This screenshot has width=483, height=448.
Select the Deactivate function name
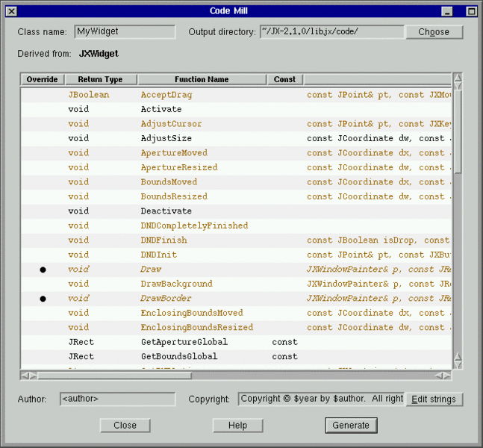[x=166, y=211]
